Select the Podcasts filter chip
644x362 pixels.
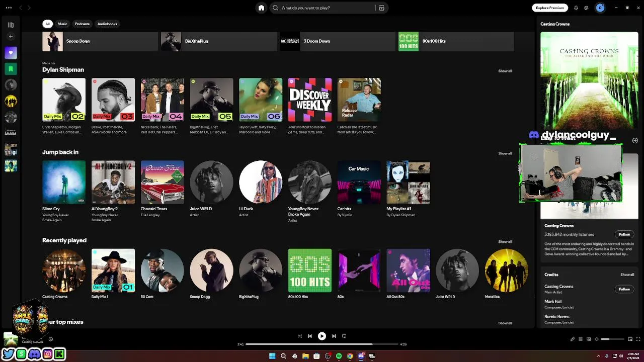coord(82,24)
